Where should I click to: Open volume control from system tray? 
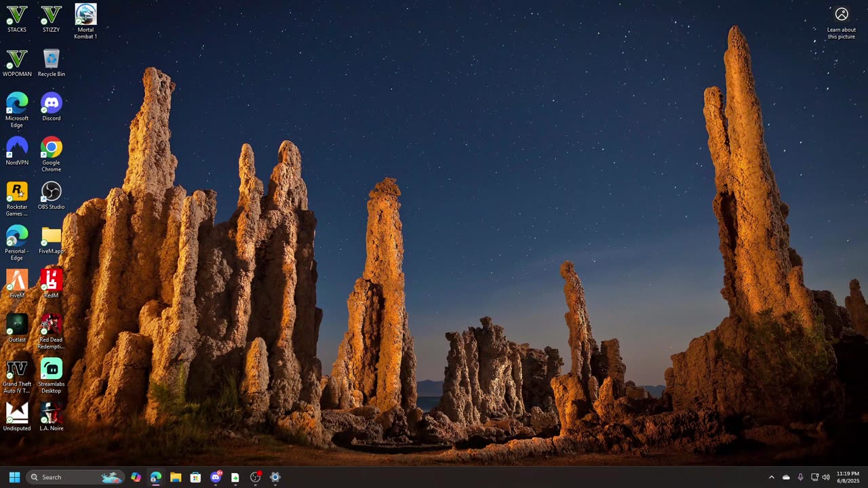pos(826,477)
